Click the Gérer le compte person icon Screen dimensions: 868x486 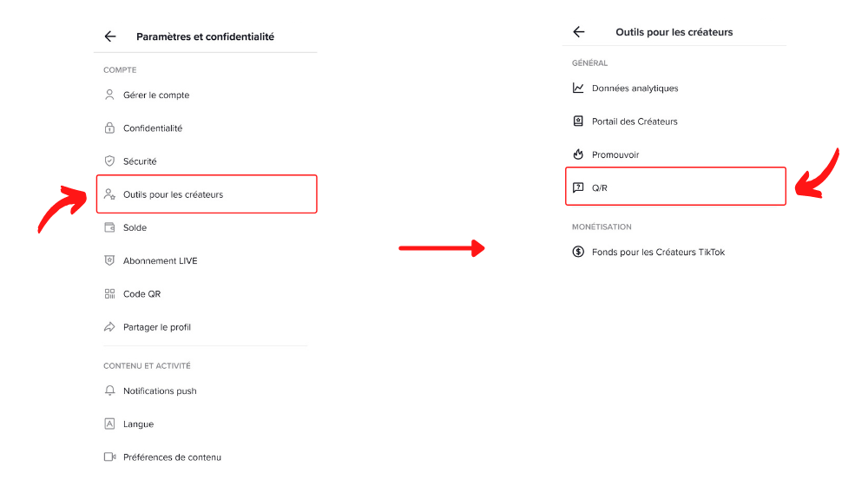tap(109, 95)
